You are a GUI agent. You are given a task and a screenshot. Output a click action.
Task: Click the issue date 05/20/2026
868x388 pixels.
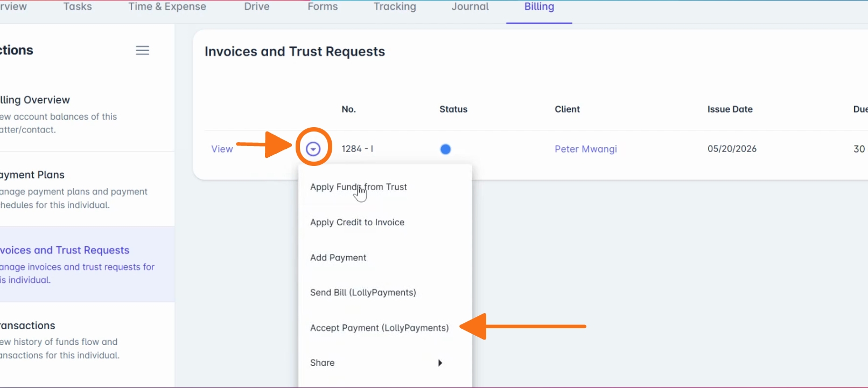click(732, 149)
